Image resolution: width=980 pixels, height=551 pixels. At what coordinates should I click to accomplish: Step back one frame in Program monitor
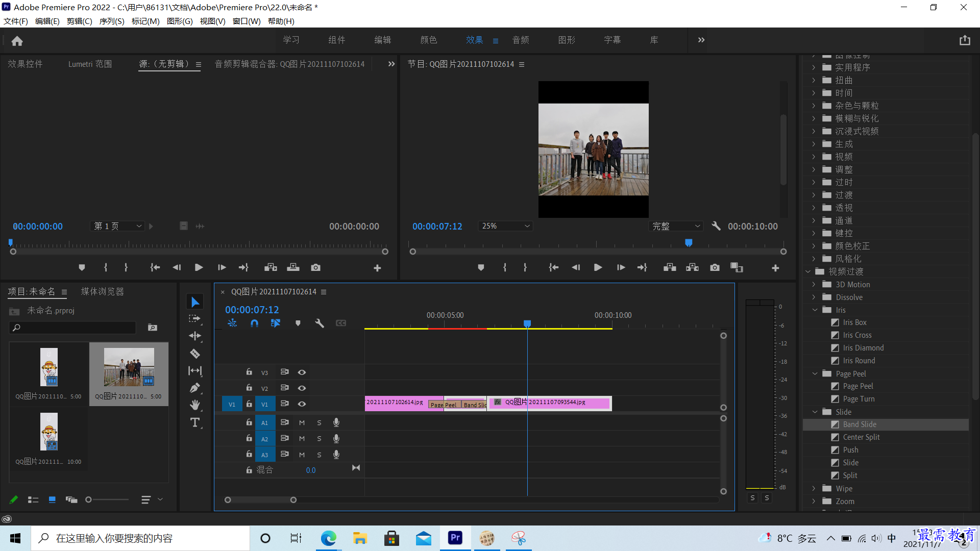tap(576, 267)
